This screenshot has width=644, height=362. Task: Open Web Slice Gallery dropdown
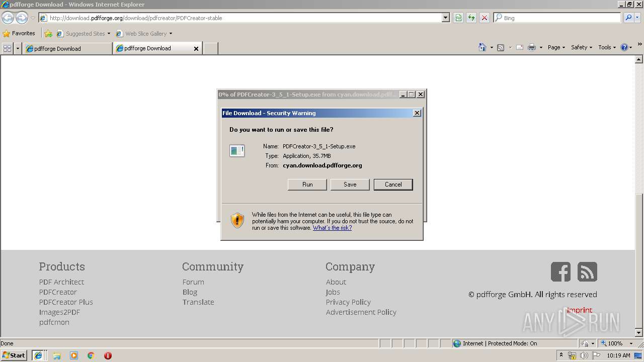point(144,34)
